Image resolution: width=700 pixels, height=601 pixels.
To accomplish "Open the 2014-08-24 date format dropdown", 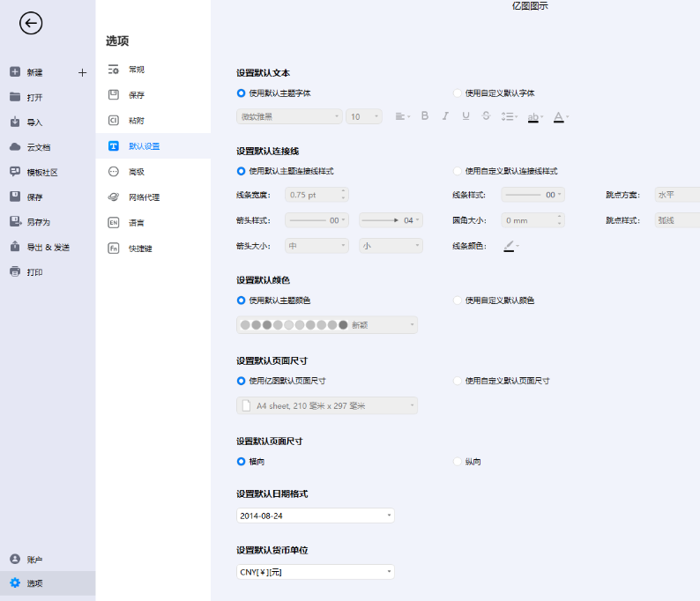I will click(315, 516).
